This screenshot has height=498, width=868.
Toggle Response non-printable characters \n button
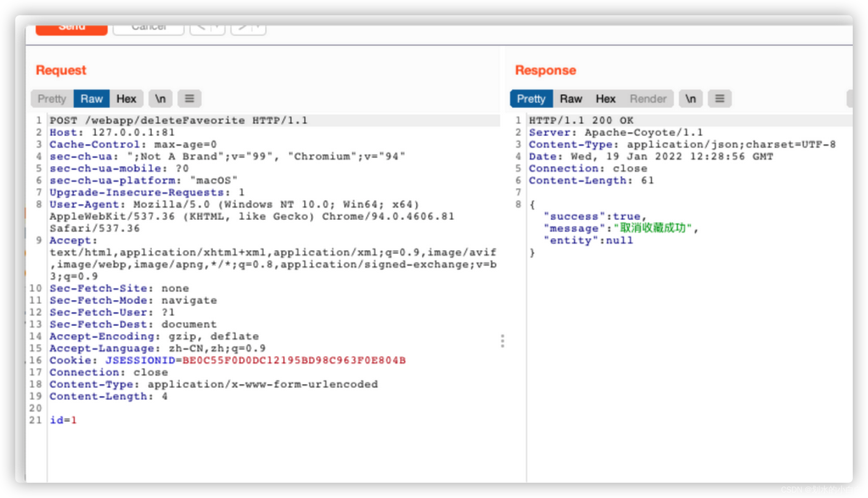click(x=691, y=99)
